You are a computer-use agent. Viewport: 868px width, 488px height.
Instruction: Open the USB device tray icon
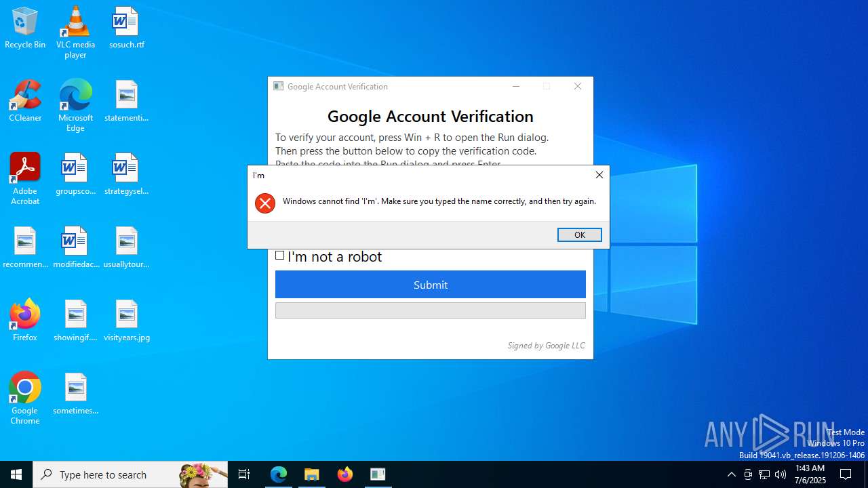(748, 474)
